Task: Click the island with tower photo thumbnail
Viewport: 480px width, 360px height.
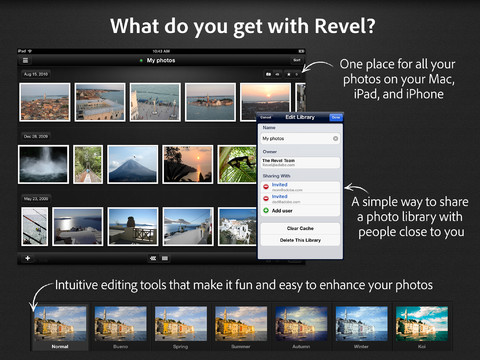Action: (x=210, y=102)
